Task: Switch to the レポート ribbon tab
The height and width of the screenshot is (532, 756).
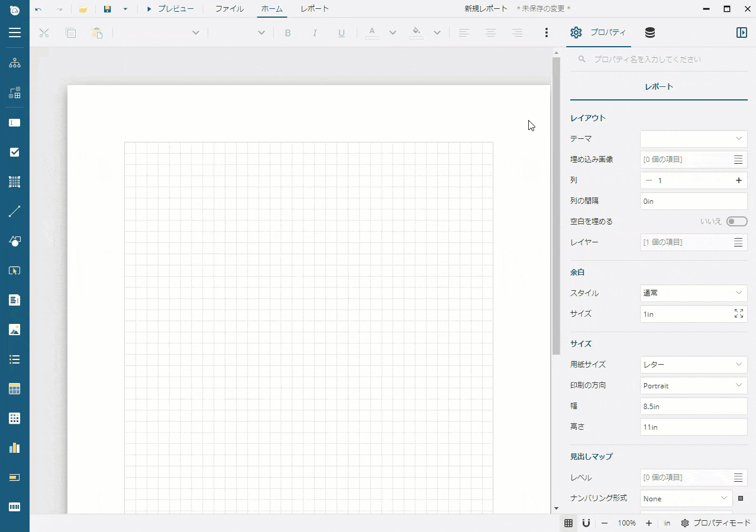Action: click(315, 9)
